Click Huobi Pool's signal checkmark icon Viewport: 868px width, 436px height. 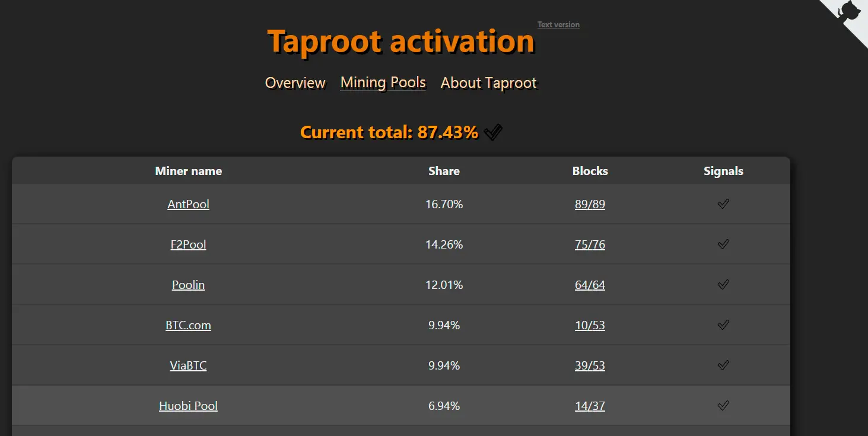pyautogui.click(x=723, y=405)
